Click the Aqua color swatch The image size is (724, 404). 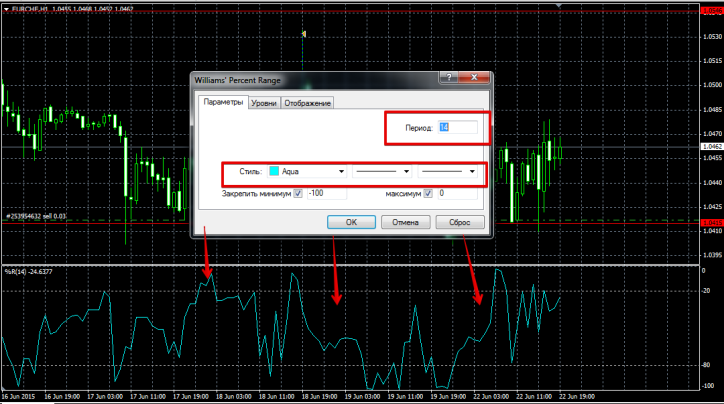[x=273, y=172]
